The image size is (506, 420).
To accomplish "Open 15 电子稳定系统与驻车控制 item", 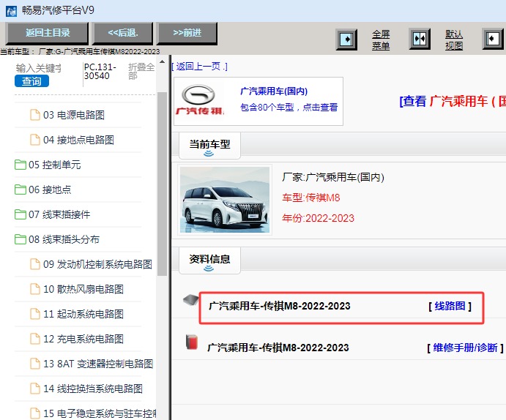I will click(x=100, y=413).
